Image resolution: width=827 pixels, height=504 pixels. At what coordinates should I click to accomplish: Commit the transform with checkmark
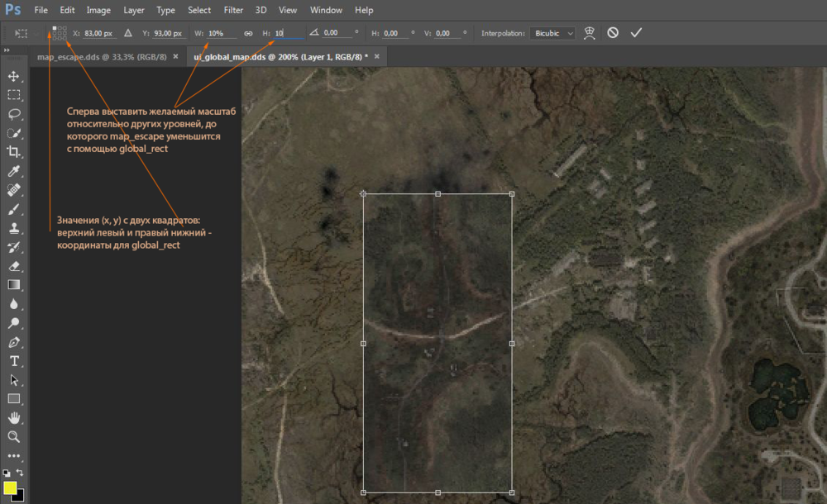635,33
